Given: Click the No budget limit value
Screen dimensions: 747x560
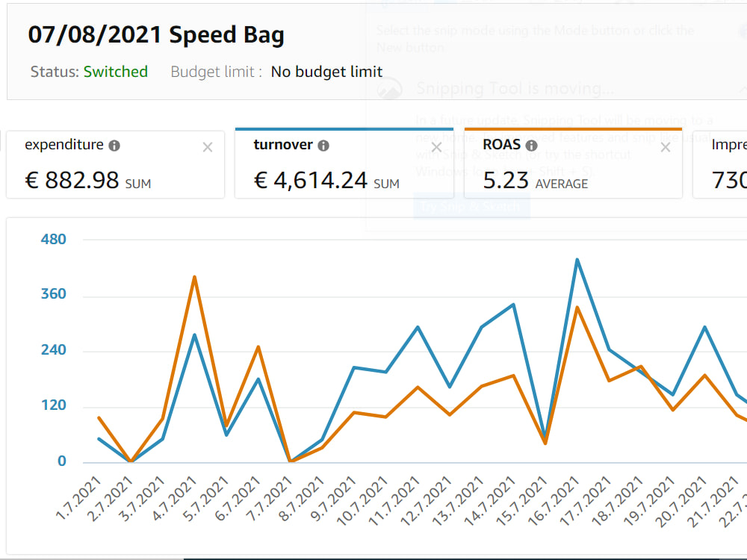Looking at the screenshot, I should coord(327,72).
